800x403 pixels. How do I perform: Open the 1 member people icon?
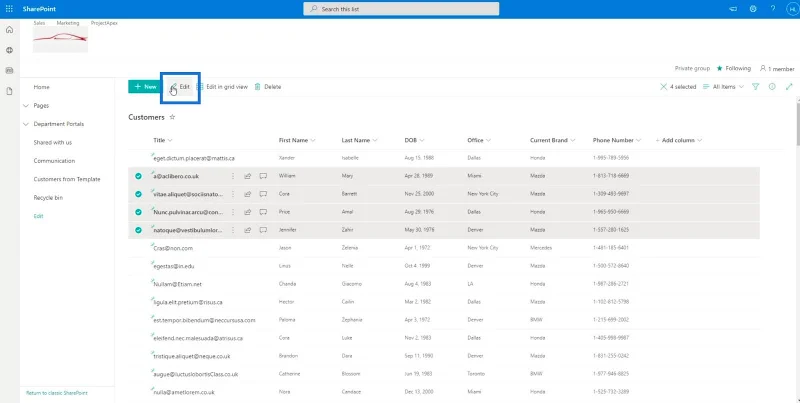coord(777,68)
